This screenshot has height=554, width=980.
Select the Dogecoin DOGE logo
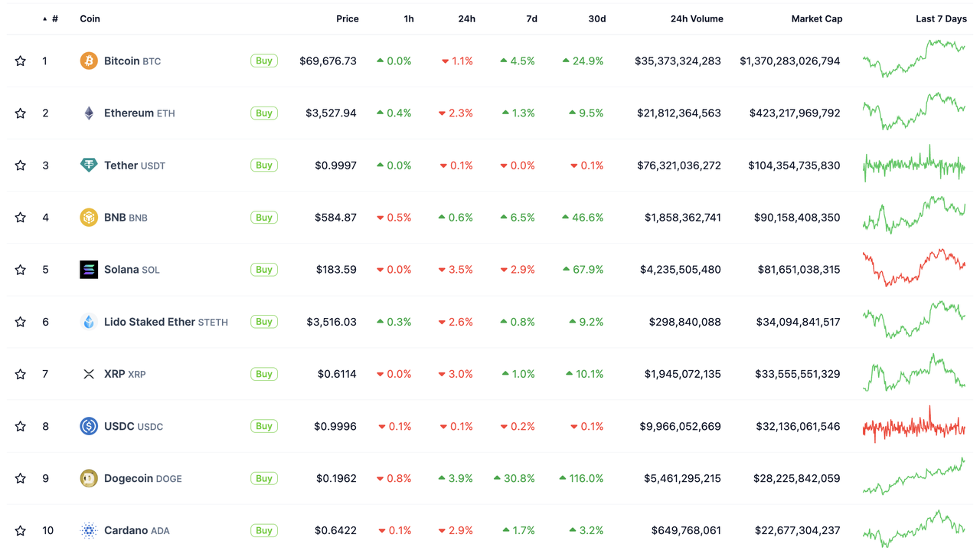pyautogui.click(x=89, y=477)
